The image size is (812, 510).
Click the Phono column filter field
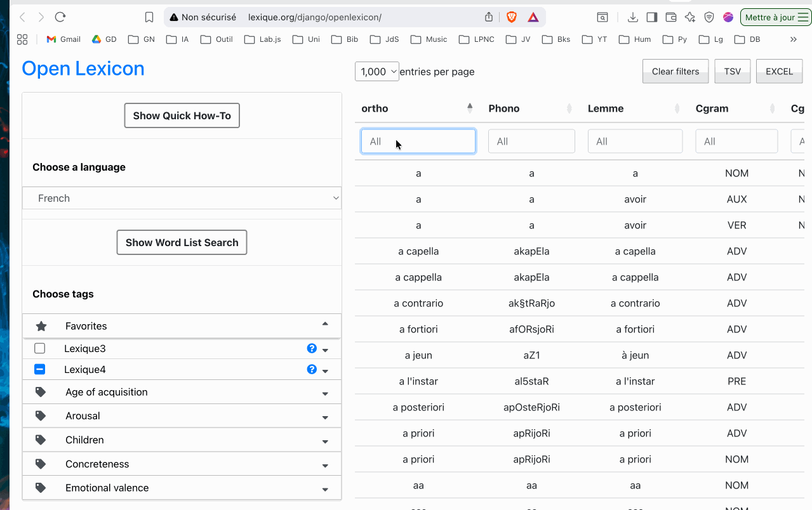coord(531,141)
